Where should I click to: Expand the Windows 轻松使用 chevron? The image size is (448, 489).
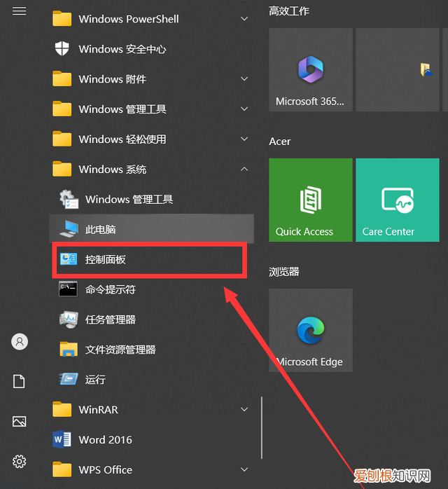click(244, 139)
